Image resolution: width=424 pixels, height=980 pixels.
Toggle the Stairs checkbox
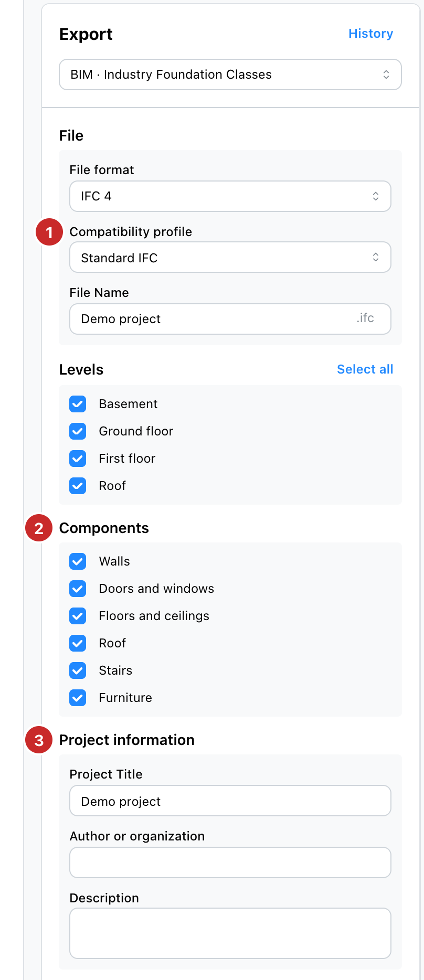click(x=78, y=670)
